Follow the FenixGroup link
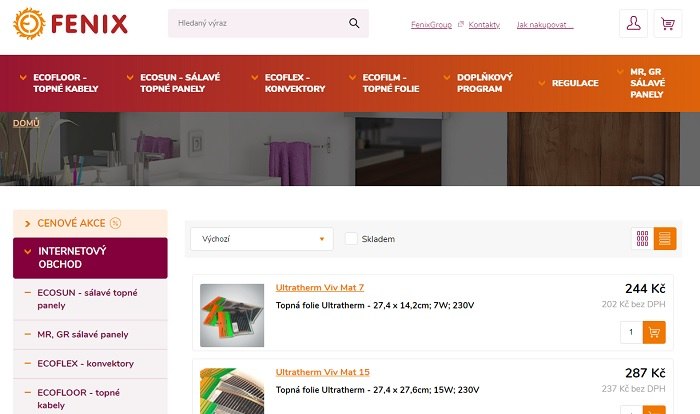Image resolution: width=700 pixels, height=414 pixels. click(431, 25)
